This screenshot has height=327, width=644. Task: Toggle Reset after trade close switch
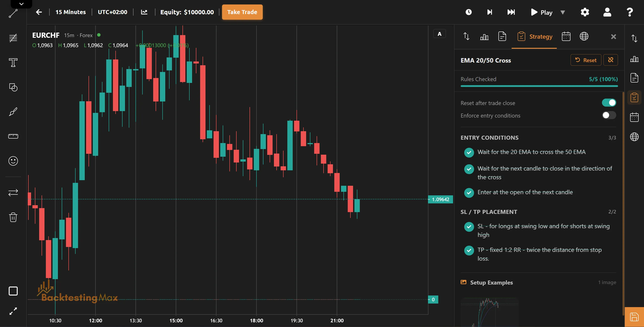(x=609, y=103)
